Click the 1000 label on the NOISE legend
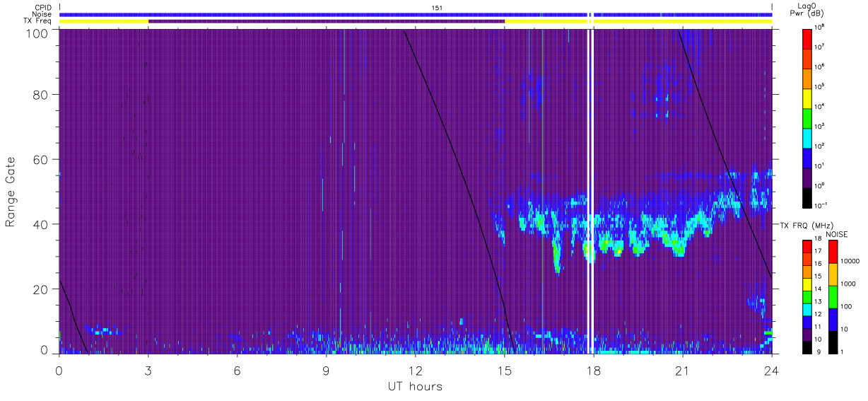This screenshot has width=868, height=401. [x=850, y=284]
